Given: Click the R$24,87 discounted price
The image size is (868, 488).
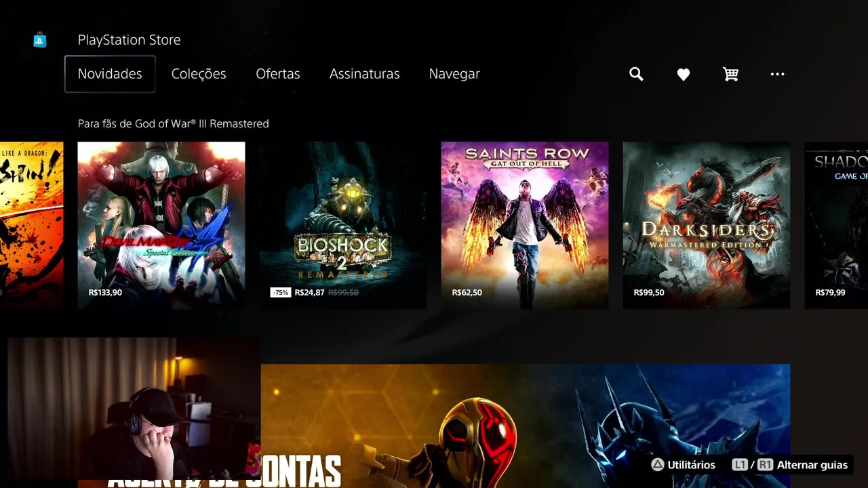Looking at the screenshot, I should (309, 293).
